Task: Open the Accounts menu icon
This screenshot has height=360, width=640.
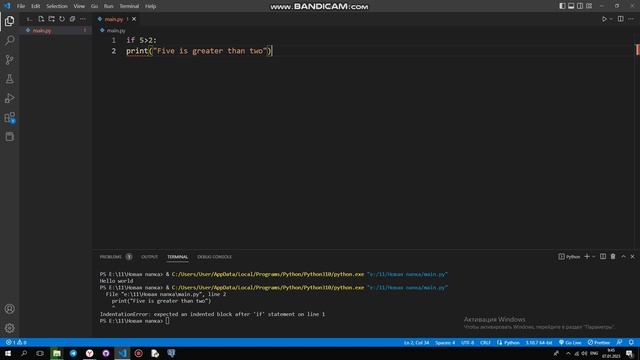Action: (x=9, y=309)
